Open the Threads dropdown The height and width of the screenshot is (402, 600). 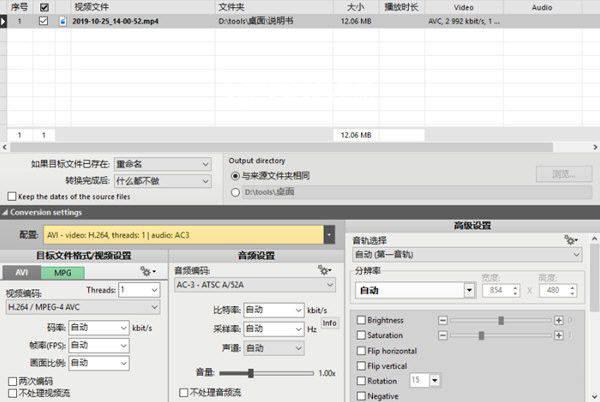coord(139,290)
